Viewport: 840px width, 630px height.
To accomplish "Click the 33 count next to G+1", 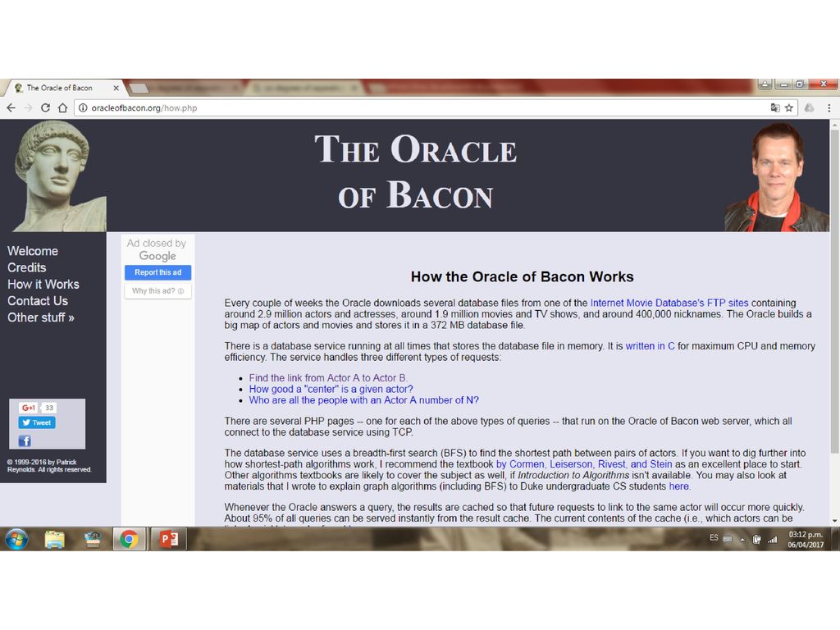I will 49,408.
